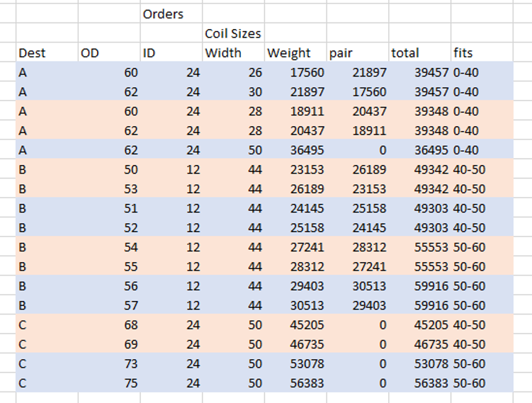Image resolution: width=532 pixels, height=403 pixels.
Task: Select weight cell 56383
Action: pyautogui.click(x=295, y=382)
